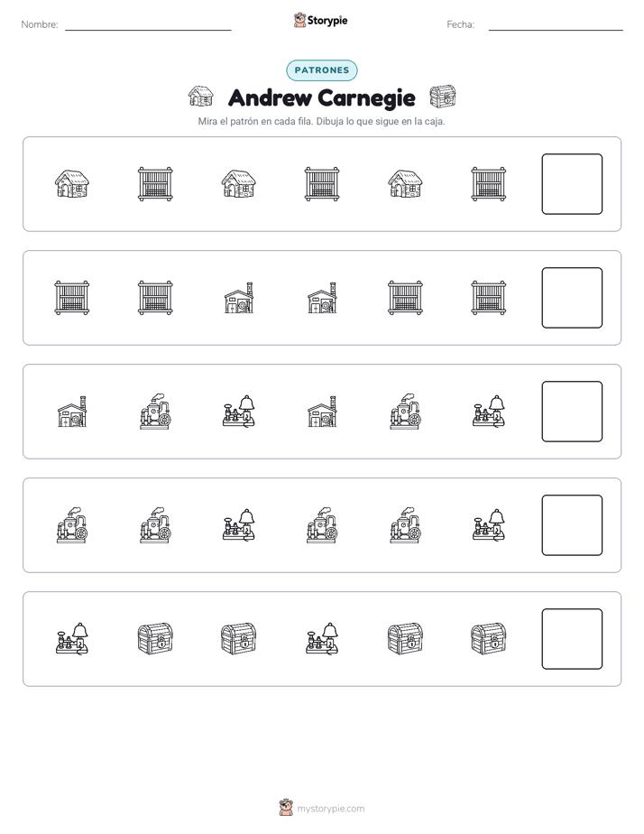Image resolution: width=644 pixels, height=834 pixels.
Task: Click the empty answer box in row one
Action: click(572, 184)
